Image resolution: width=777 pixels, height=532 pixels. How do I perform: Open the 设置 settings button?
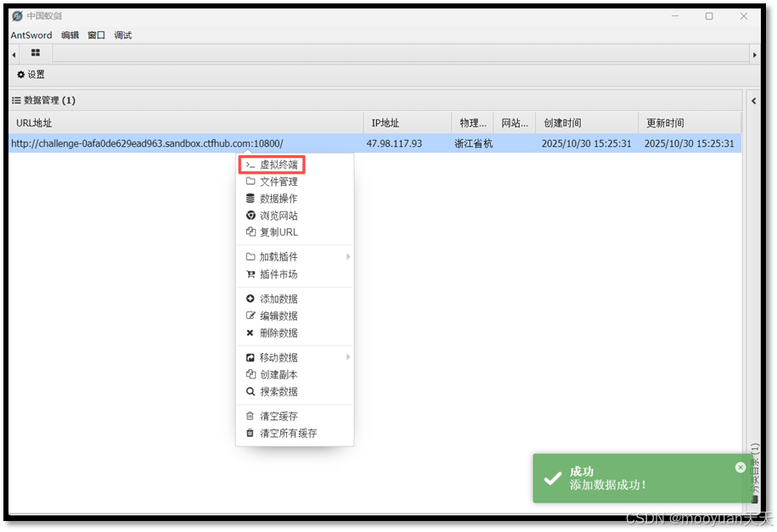pyautogui.click(x=31, y=75)
